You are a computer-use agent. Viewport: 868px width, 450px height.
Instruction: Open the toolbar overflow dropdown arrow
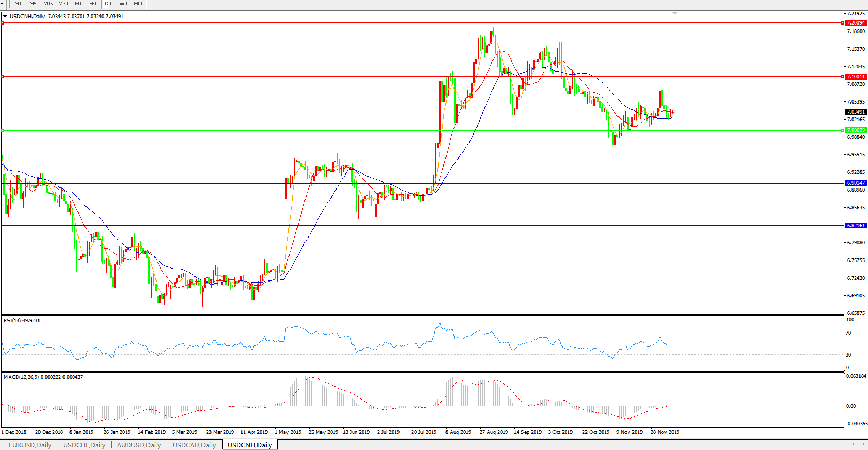coord(2,4)
